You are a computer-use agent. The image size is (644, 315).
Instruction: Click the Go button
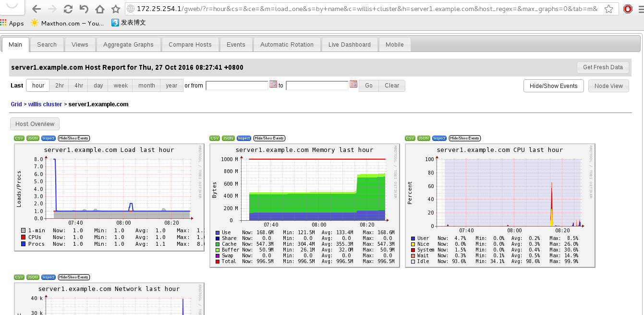tap(369, 86)
